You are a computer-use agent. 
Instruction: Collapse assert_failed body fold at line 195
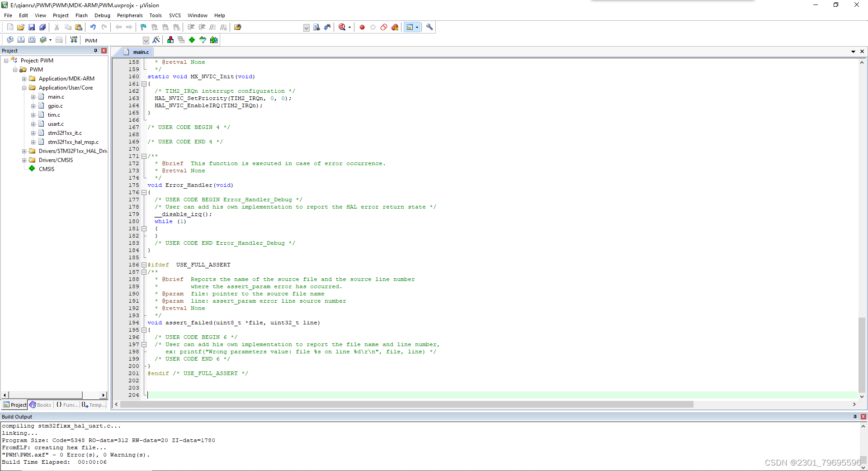tap(144, 330)
